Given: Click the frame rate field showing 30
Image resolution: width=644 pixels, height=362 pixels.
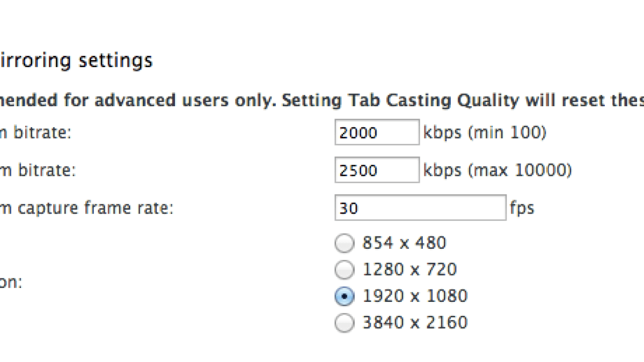Looking at the screenshot, I should pyautogui.click(x=420, y=208).
